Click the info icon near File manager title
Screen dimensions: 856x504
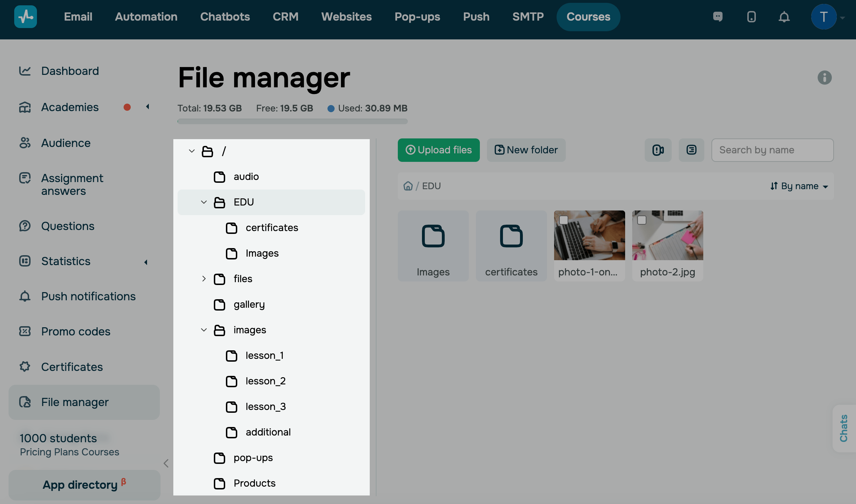point(824,77)
